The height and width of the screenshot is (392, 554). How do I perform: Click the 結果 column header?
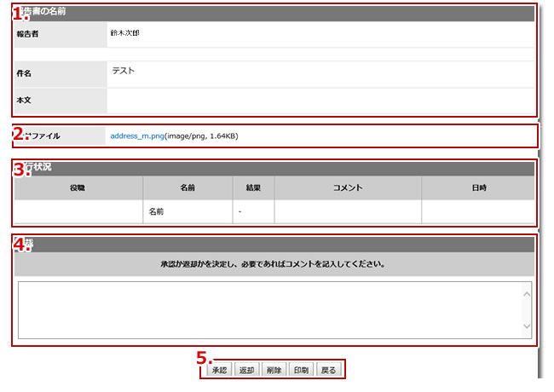tap(253, 187)
